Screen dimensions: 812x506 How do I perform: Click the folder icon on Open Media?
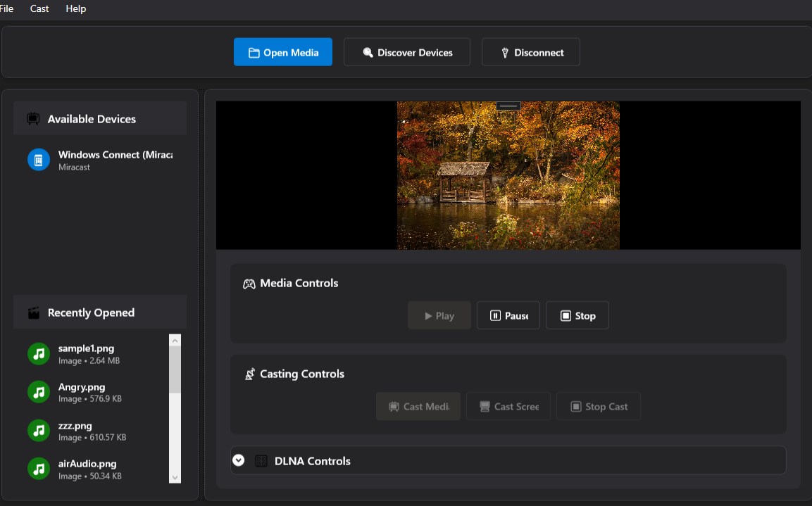tap(254, 51)
